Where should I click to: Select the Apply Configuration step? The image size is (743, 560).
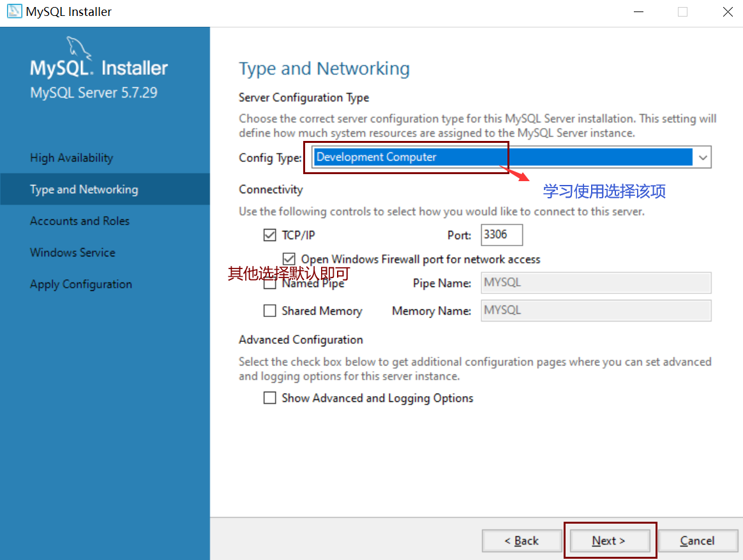[x=80, y=284]
